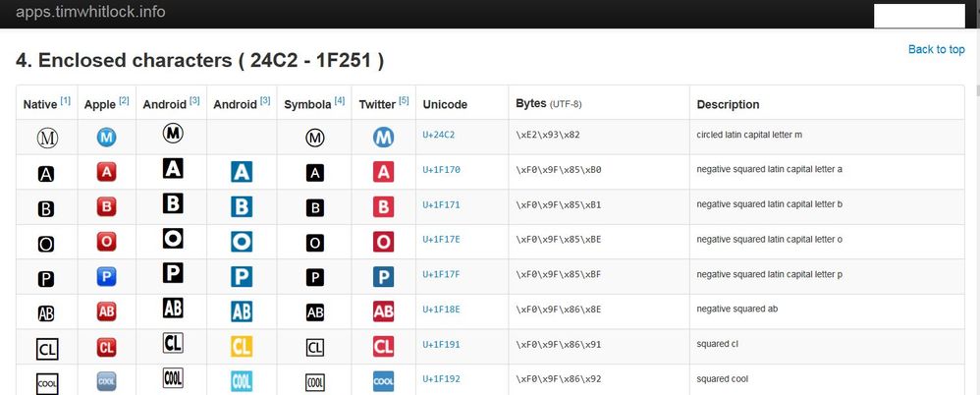Click the Twitter circled M emoji icon
980x395 pixels.
(384, 138)
